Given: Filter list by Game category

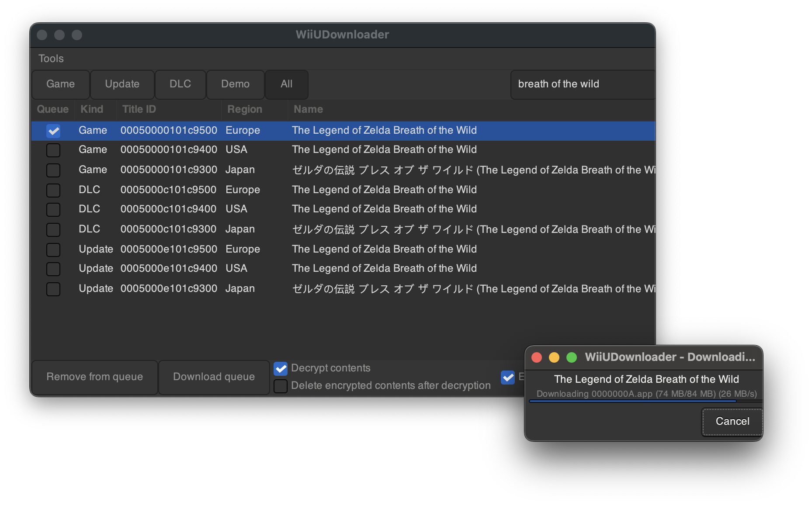Looking at the screenshot, I should (61, 84).
